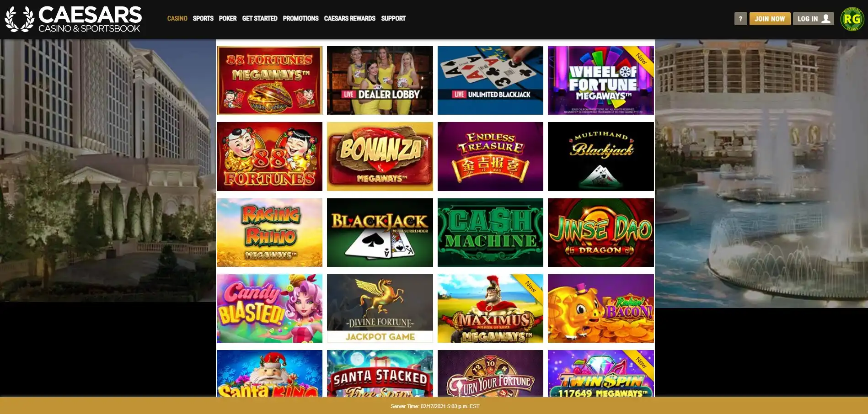Click the Join Now button
This screenshot has width=868, height=414.
pos(770,19)
